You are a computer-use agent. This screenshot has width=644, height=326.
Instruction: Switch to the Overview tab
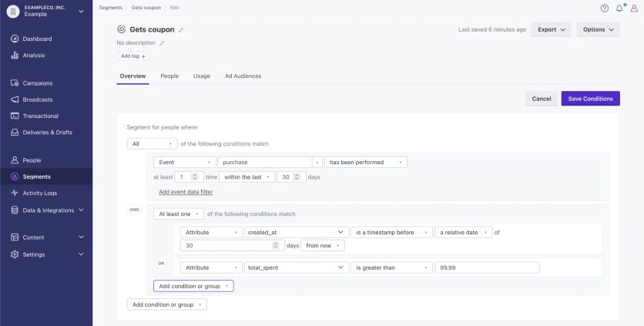click(132, 76)
